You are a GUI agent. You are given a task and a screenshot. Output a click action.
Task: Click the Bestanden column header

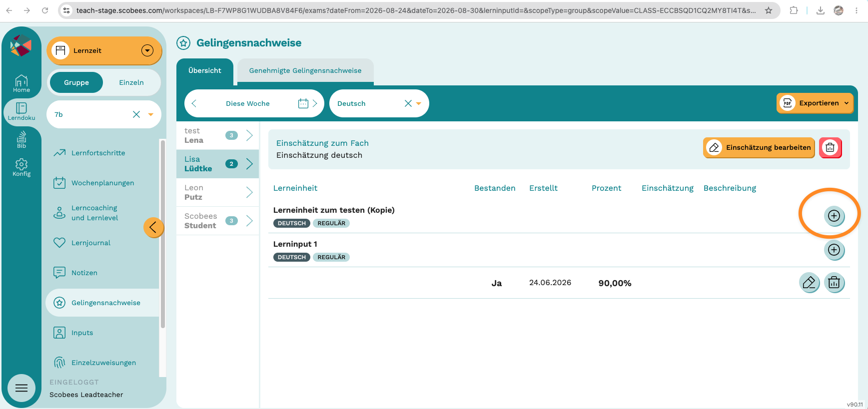[x=495, y=188]
